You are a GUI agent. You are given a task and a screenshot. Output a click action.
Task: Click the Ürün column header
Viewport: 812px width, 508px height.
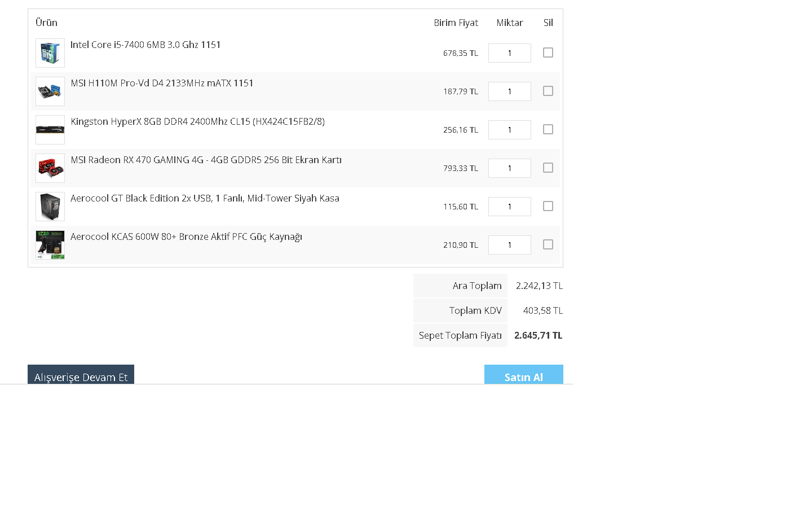pyautogui.click(x=46, y=23)
